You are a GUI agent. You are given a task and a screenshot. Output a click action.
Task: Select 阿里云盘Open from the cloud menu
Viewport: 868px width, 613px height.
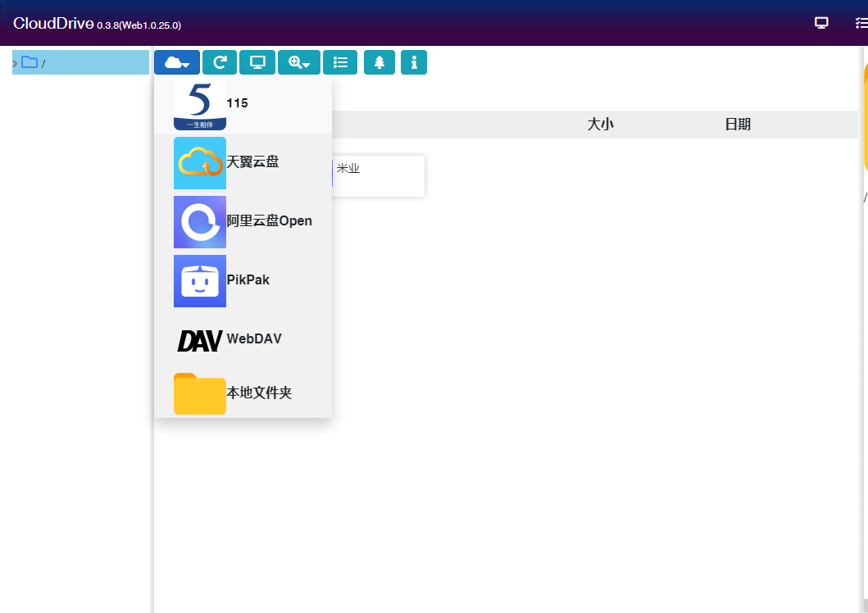[x=243, y=222]
